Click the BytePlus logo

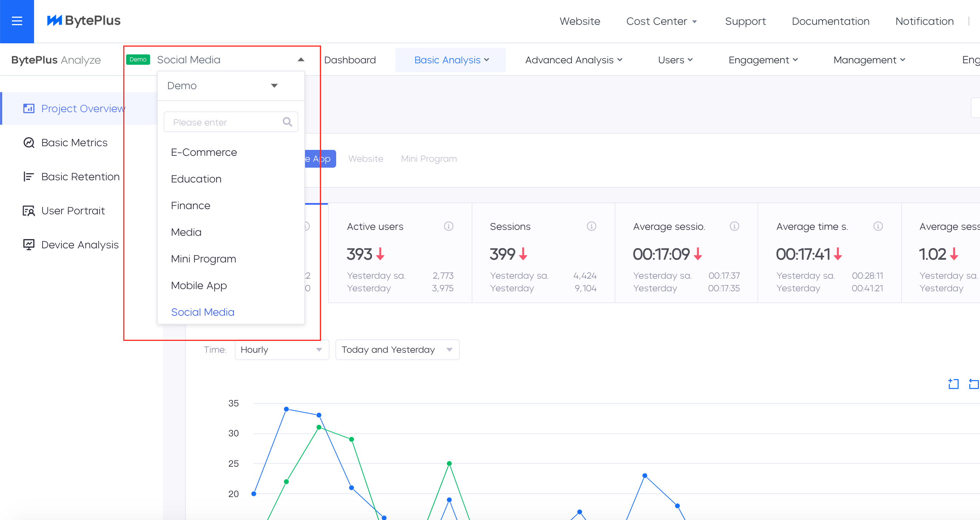click(x=84, y=21)
